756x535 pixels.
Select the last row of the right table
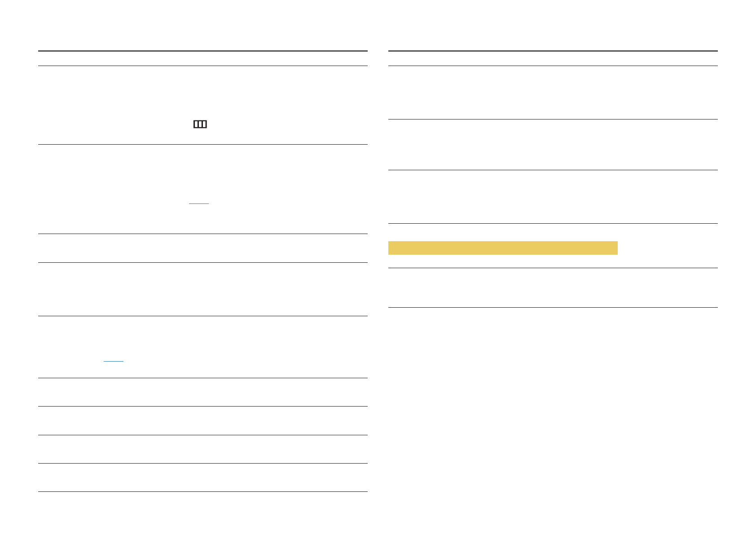coord(553,287)
